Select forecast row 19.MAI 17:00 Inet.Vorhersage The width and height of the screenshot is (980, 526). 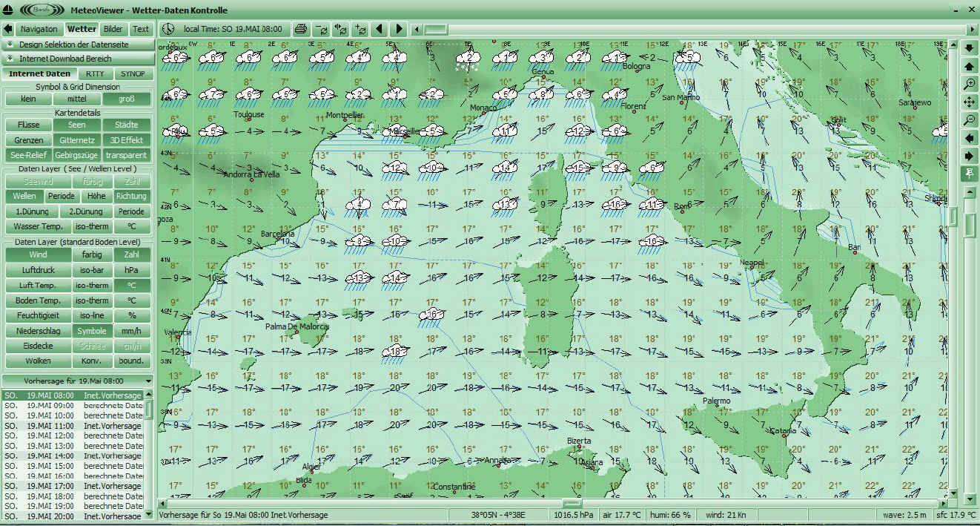pos(73,486)
